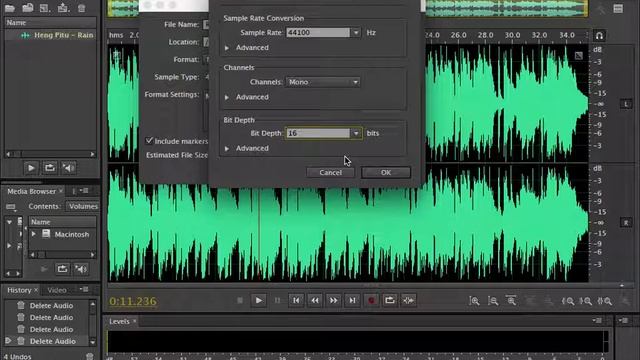Open the Bit Depth dropdown arrow
This screenshot has width=640, height=360.
[356, 133]
